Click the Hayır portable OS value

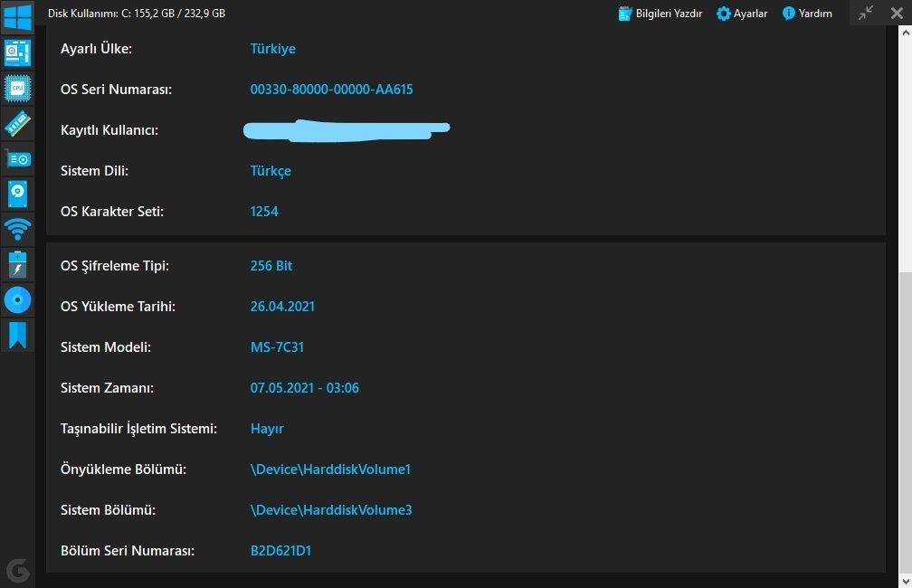tap(267, 429)
